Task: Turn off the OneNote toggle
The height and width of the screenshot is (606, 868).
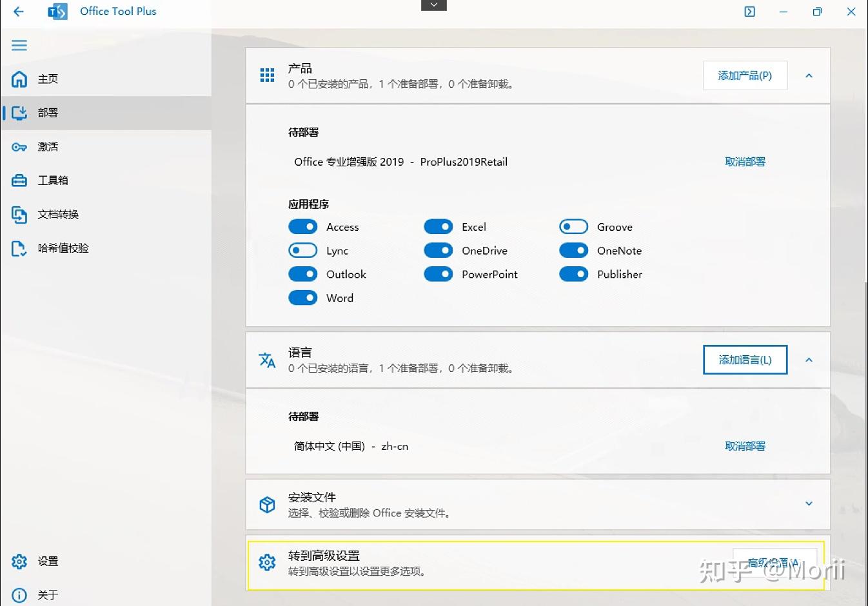Action: pos(573,250)
